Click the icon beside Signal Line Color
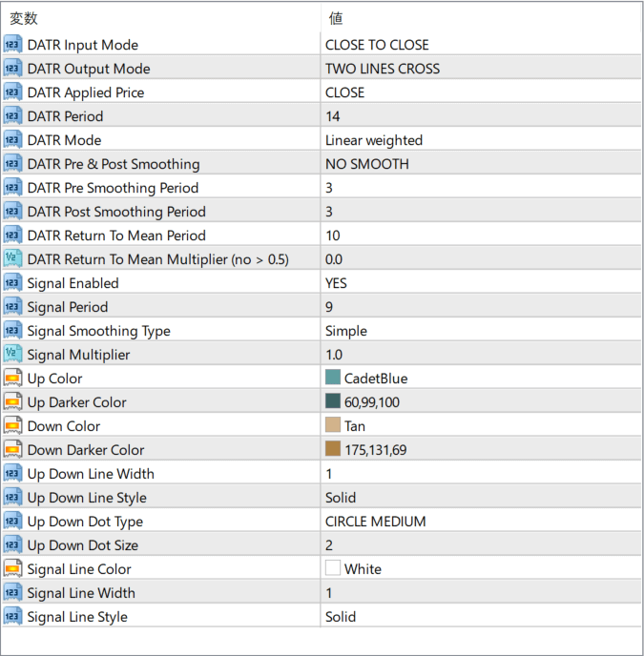Image resolution: width=644 pixels, height=656 pixels. [x=12, y=569]
